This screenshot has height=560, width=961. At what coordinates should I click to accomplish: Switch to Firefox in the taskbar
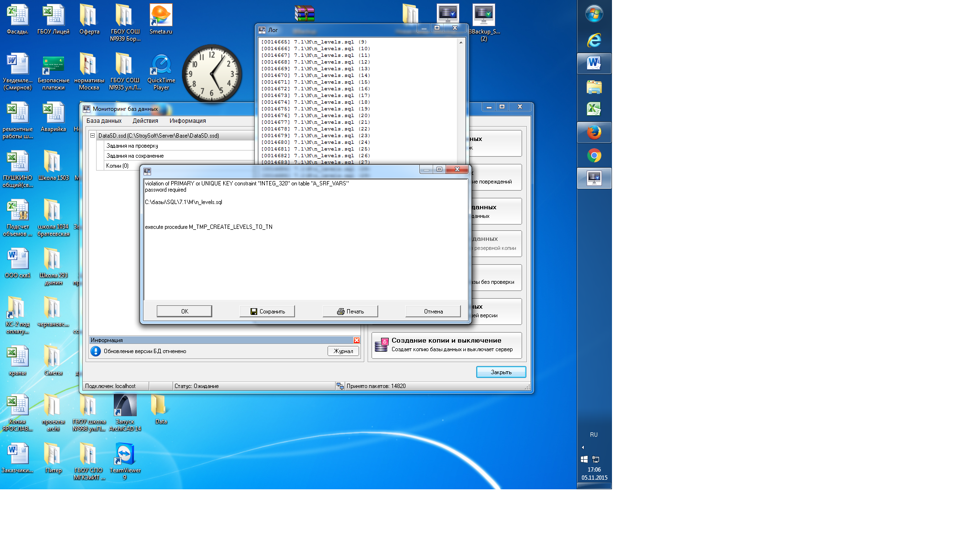[594, 132]
